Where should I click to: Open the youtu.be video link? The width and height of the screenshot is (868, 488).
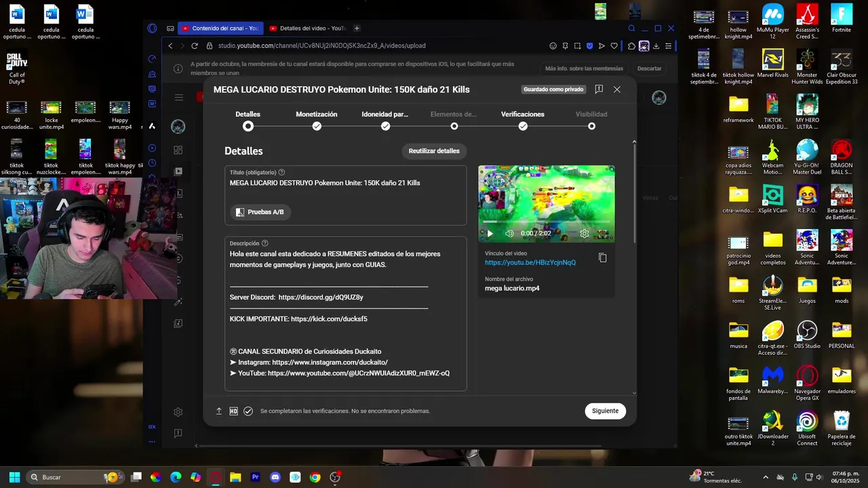[x=530, y=262]
